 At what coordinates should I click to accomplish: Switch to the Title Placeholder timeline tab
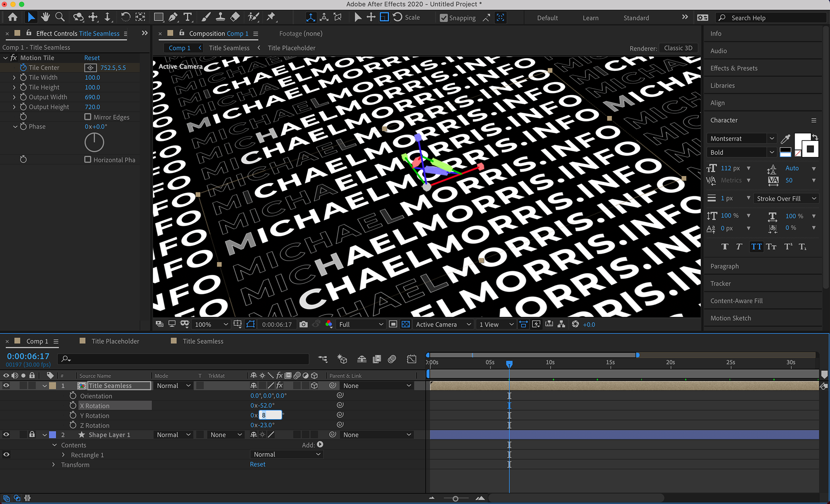coord(115,341)
